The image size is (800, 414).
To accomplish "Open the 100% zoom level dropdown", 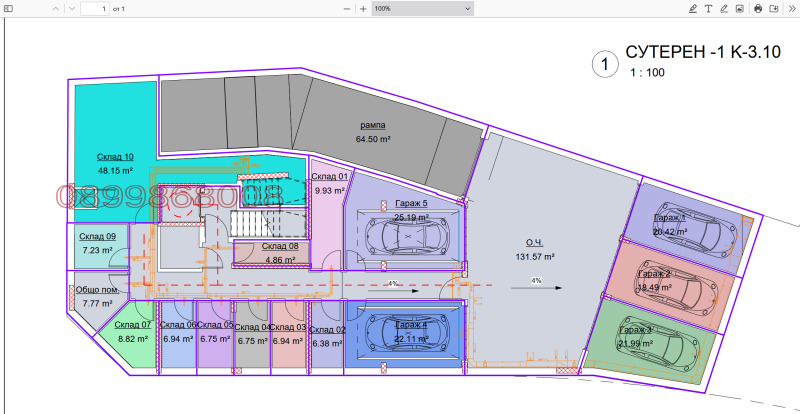I will pos(421,8).
